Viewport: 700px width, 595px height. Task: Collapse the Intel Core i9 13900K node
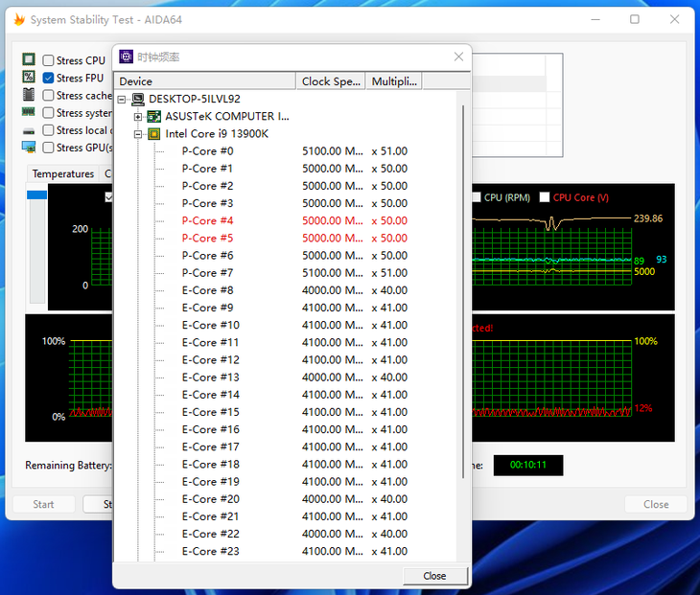coord(138,134)
